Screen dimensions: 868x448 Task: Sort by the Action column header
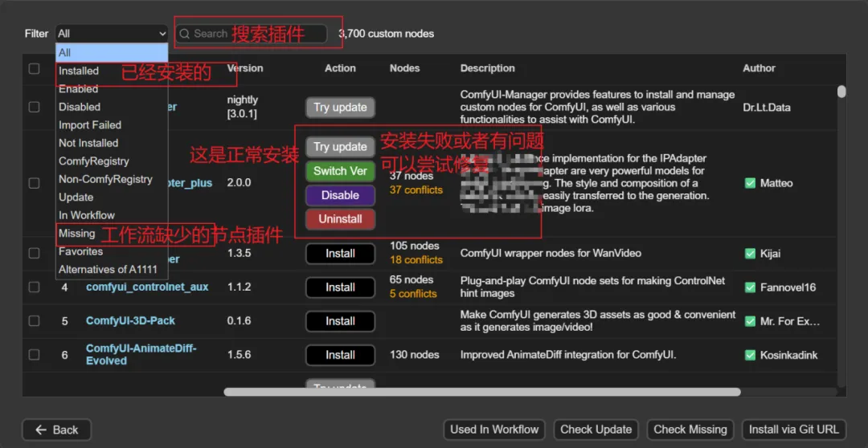point(340,68)
